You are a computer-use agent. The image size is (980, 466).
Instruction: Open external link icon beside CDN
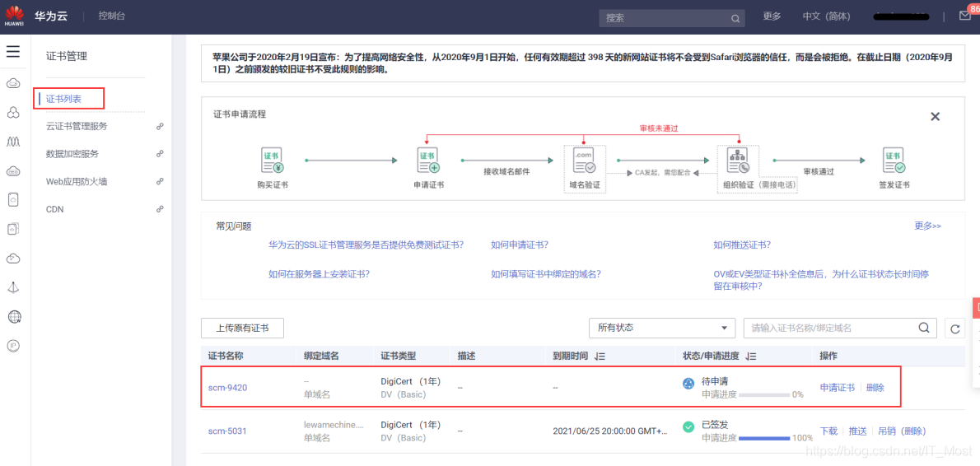click(160, 208)
